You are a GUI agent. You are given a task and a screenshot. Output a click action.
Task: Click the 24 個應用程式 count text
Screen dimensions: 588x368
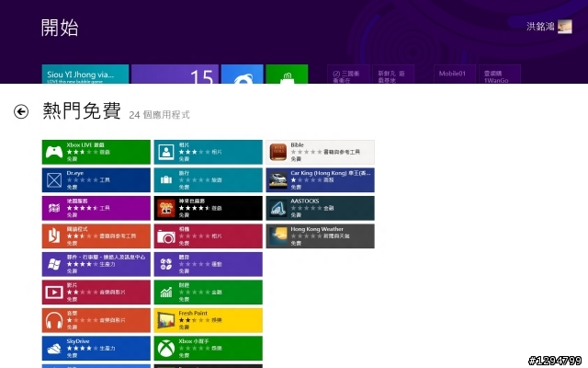coord(159,114)
